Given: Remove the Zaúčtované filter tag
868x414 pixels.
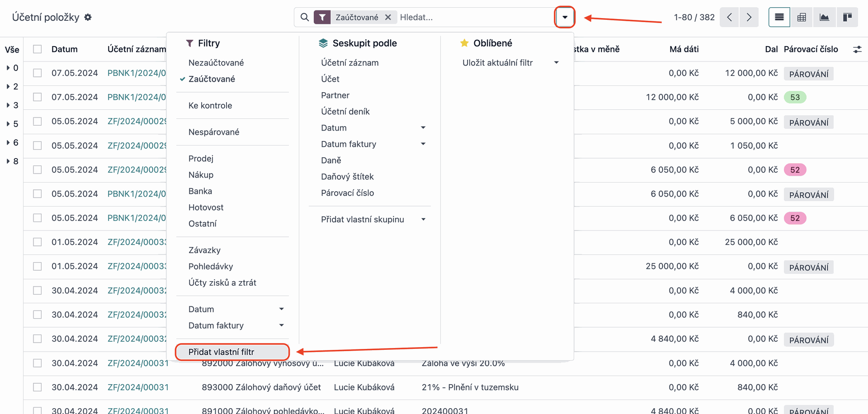Looking at the screenshot, I should pyautogui.click(x=388, y=17).
